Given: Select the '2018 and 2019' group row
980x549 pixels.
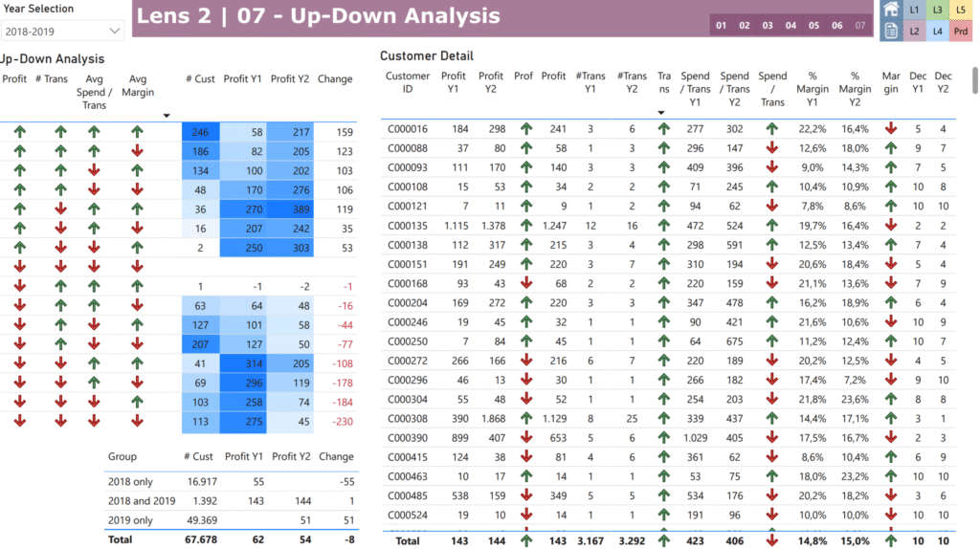Looking at the screenshot, I should (x=143, y=501).
